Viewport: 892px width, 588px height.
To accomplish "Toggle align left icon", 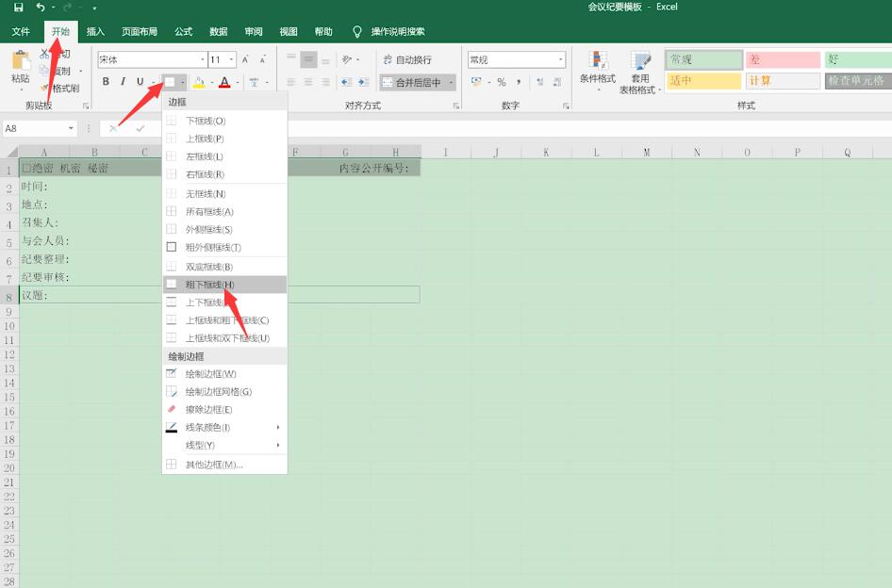I will tap(291, 83).
